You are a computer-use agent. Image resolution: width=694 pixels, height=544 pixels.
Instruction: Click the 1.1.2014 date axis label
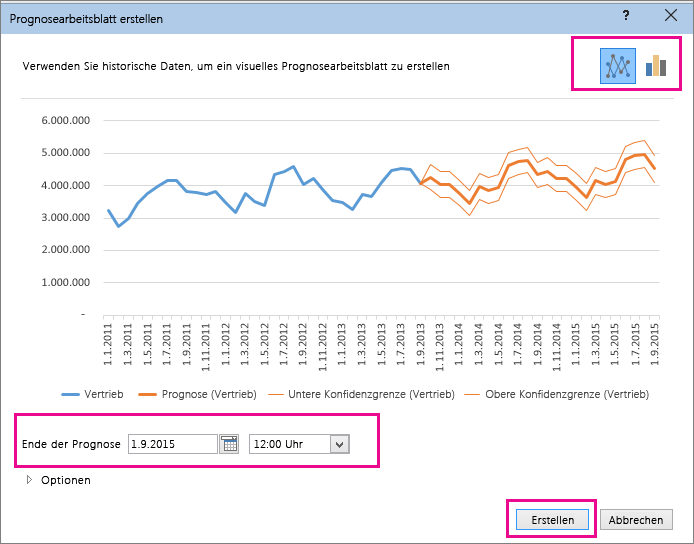[459, 344]
